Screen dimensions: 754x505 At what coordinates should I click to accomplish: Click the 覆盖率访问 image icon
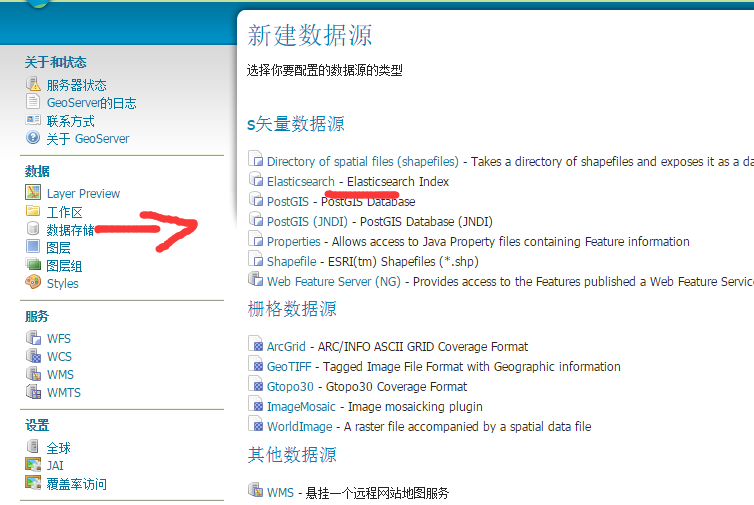pyautogui.click(x=33, y=482)
